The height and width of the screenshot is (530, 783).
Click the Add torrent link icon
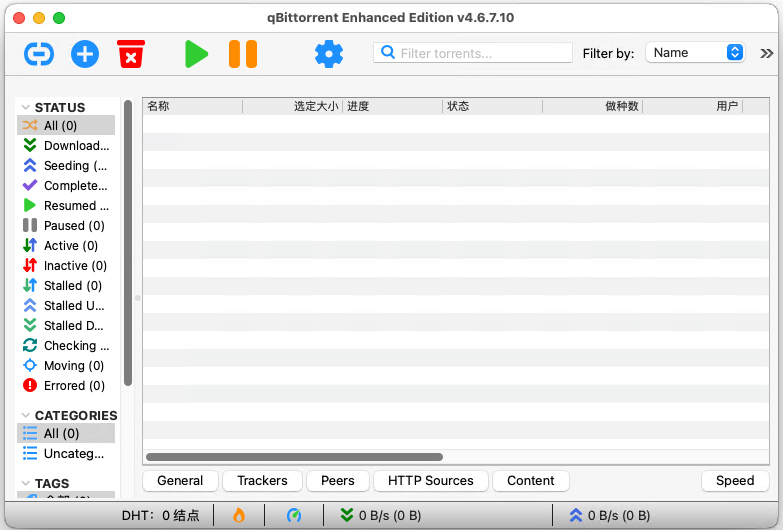coord(39,54)
